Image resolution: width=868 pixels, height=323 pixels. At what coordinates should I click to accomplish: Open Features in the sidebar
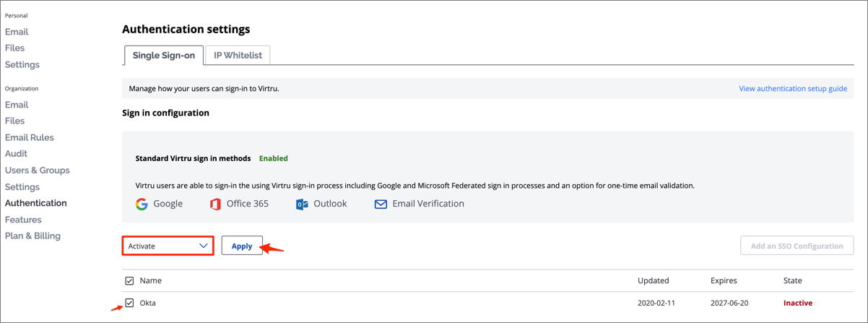coord(23,219)
